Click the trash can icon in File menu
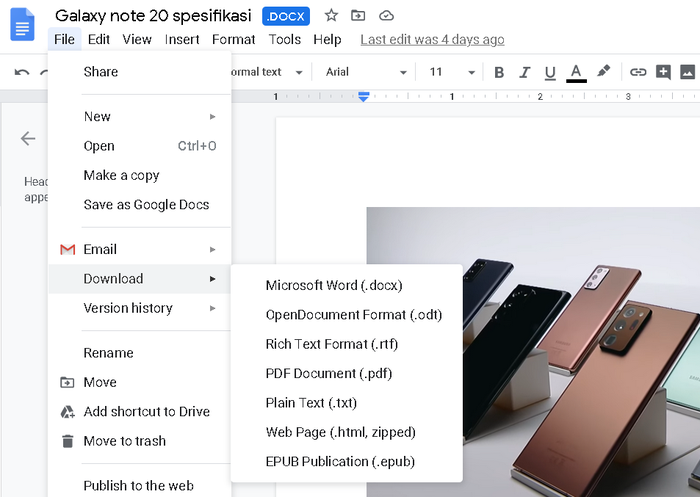 point(67,441)
